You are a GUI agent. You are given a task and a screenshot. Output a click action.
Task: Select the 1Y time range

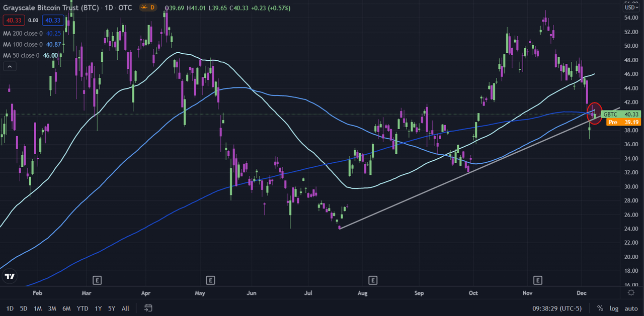(x=98, y=308)
